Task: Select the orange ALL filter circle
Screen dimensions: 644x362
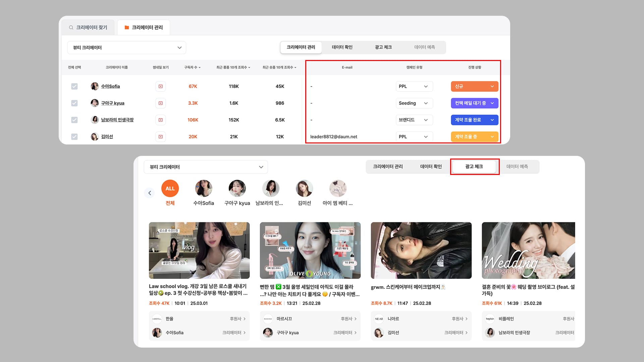Action: pyautogui.click(x=170, y=188)
